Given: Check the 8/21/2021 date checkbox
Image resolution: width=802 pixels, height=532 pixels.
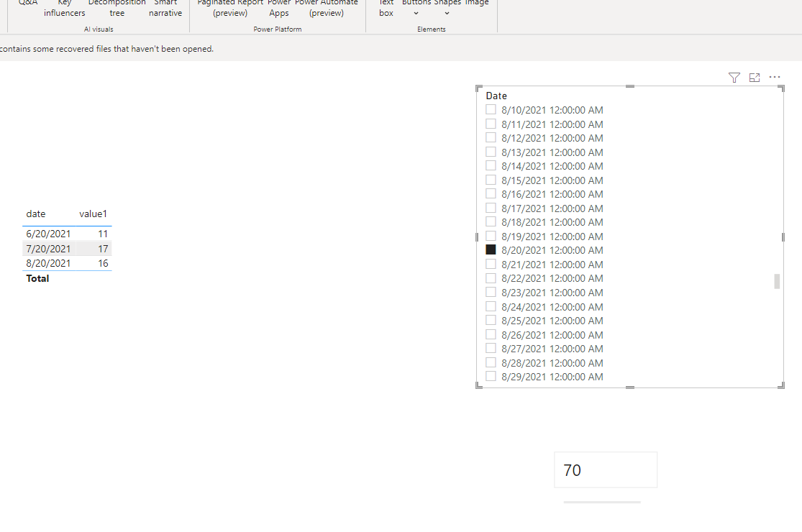Looking at the screenshot, I should pyautogui.click(x=491, y=265).
